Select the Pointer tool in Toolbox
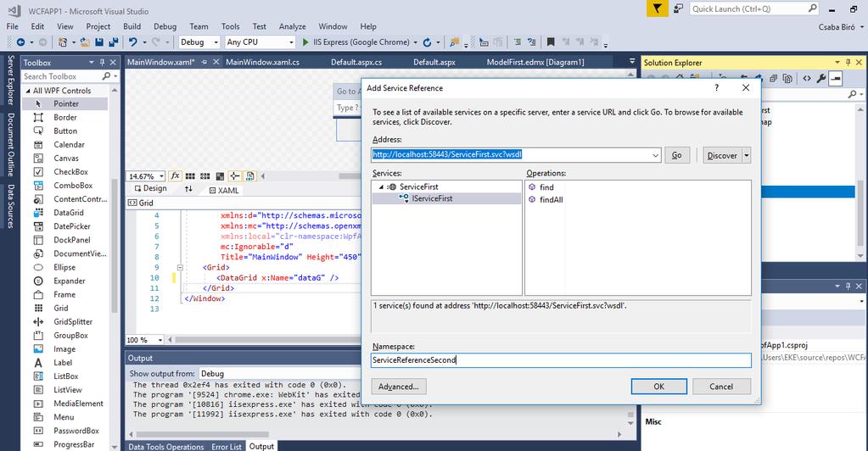 point(64,103)
